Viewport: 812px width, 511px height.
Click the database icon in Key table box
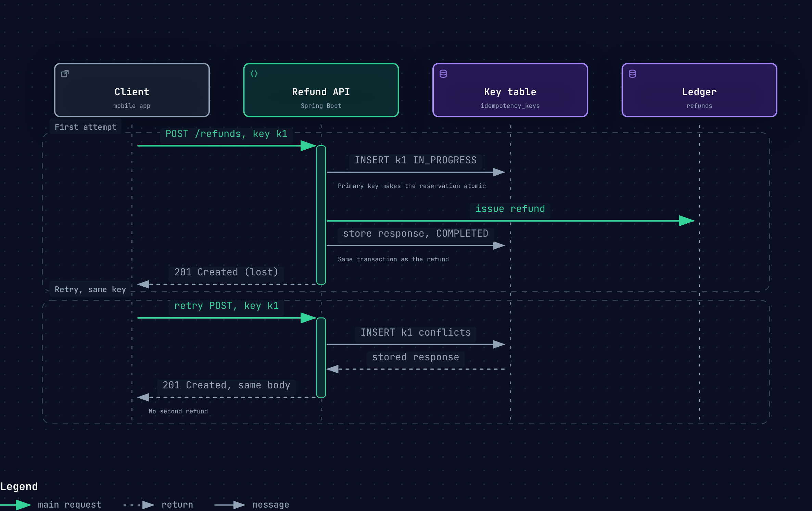pos(443,74)
